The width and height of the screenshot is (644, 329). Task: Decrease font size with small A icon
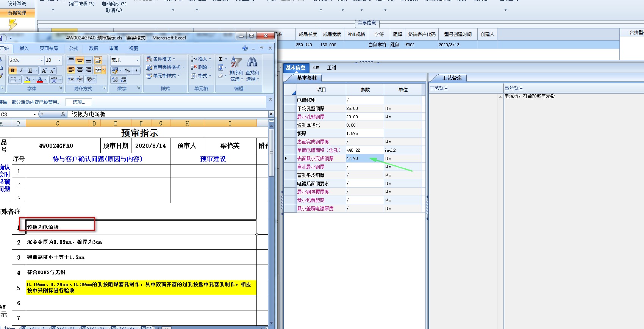pyautogui.click(x=52, y=70)
